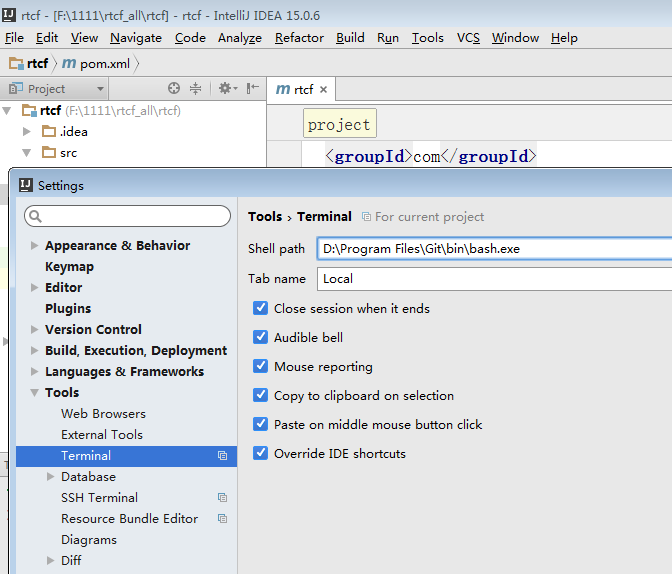Expand the Diff settings node
This screenshot has width=672, height=574.
[51, 560]
